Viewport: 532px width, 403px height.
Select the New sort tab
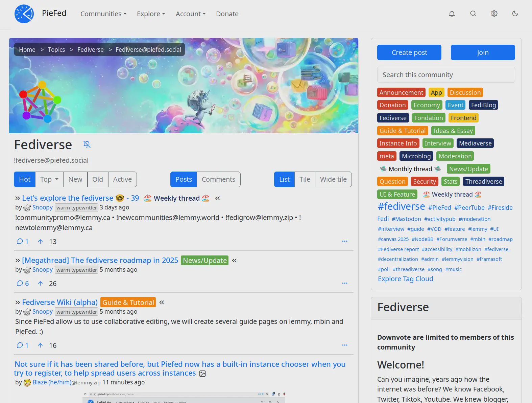(x=75, y=179)
